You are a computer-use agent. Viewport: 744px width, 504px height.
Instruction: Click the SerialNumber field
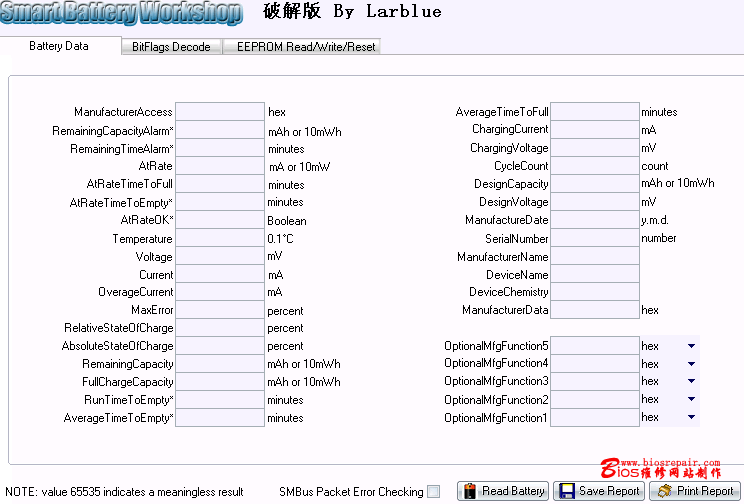pos(595,238)
